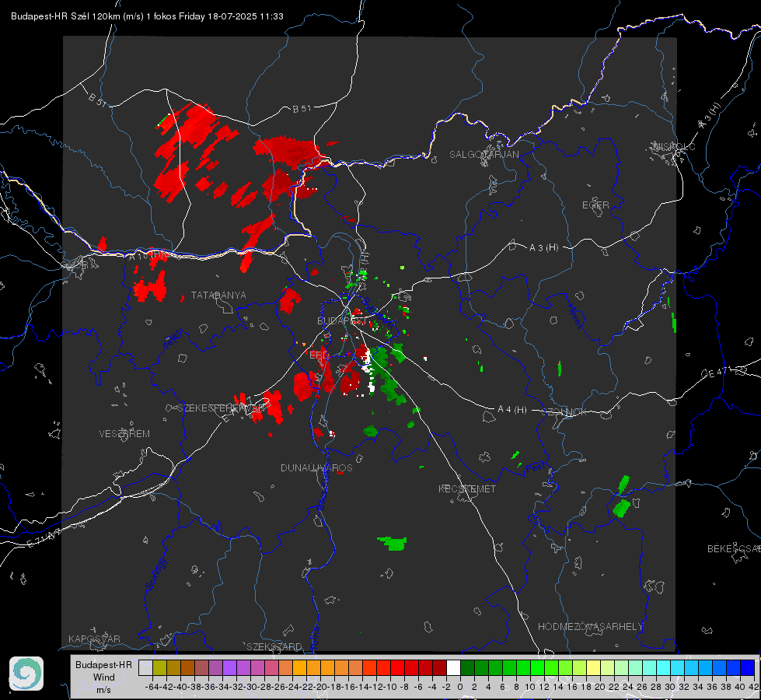Click the white swatch in the wind legend
The height and width of the screenshot is (700, 761).
pyautogui.click(x=453, y=668)
